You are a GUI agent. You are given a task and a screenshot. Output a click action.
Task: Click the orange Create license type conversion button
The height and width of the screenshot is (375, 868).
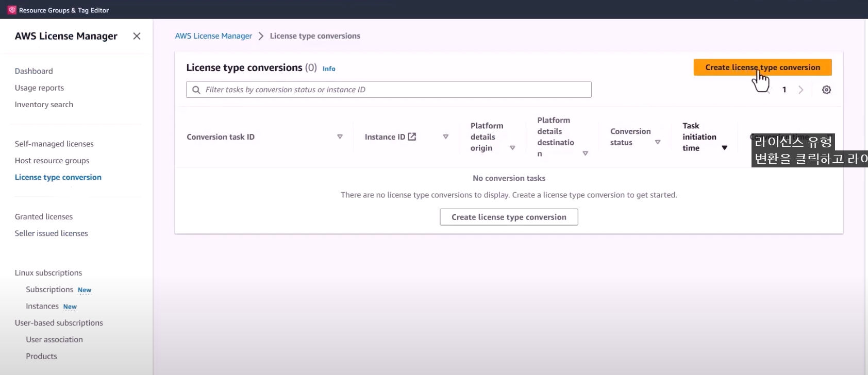coord(762,67)
